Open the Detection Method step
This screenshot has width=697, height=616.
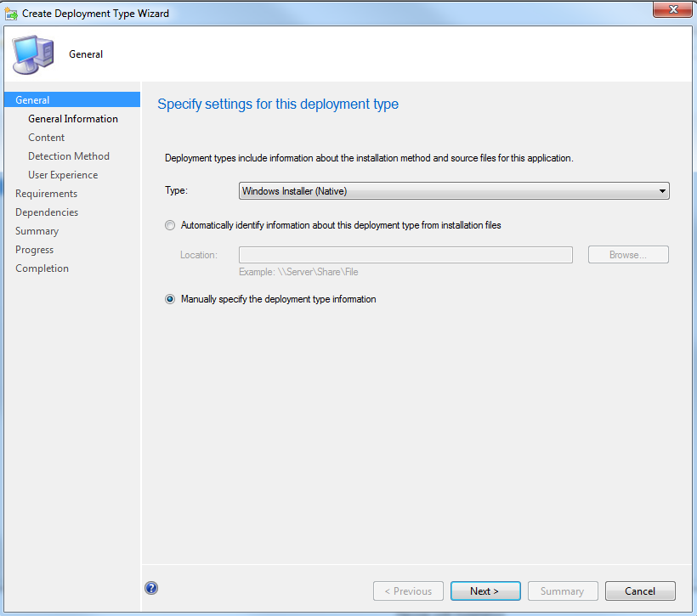pyautogui.click(x=68, y=155)
